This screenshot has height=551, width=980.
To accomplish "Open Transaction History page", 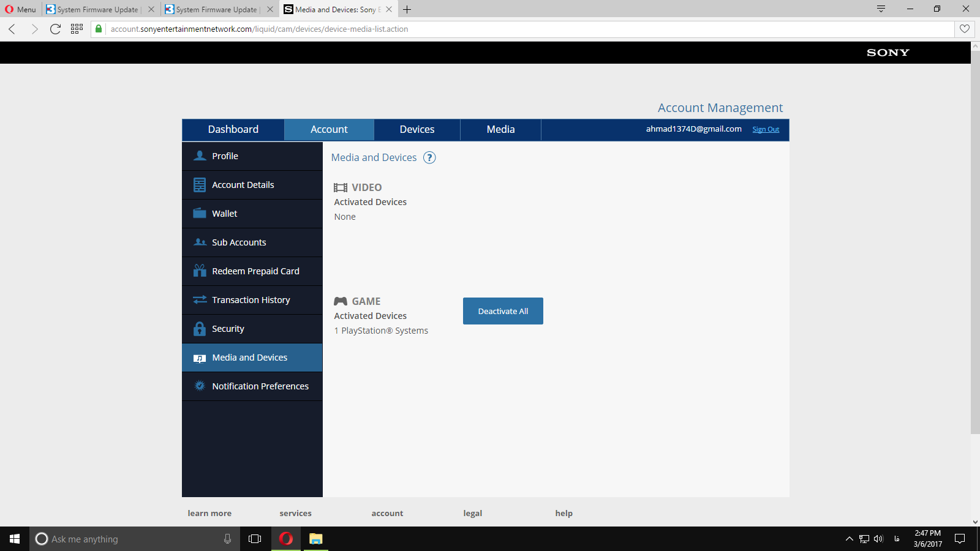I will (x=252, y=300).
